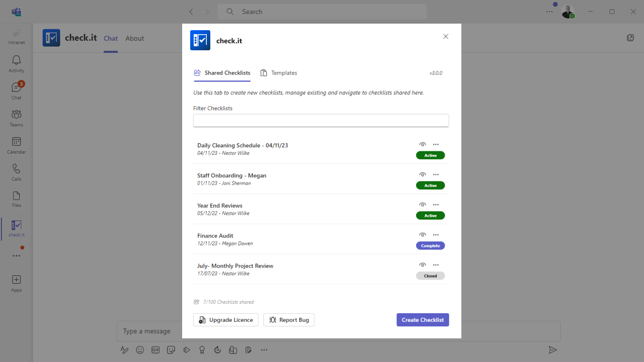Screen dimensions: 644x362
Task: Toggle eye icon for Staff Onboarding - Megan
Action: pos(423,175)
